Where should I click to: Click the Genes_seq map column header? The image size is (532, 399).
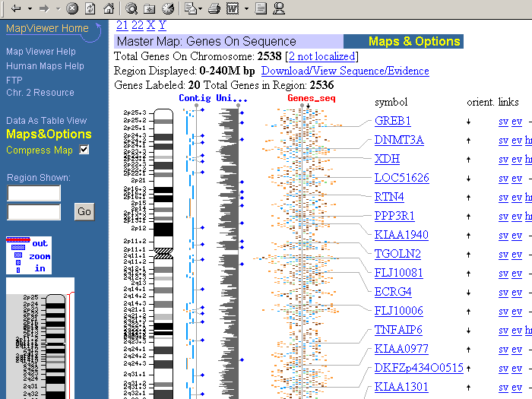coord(312,98)
